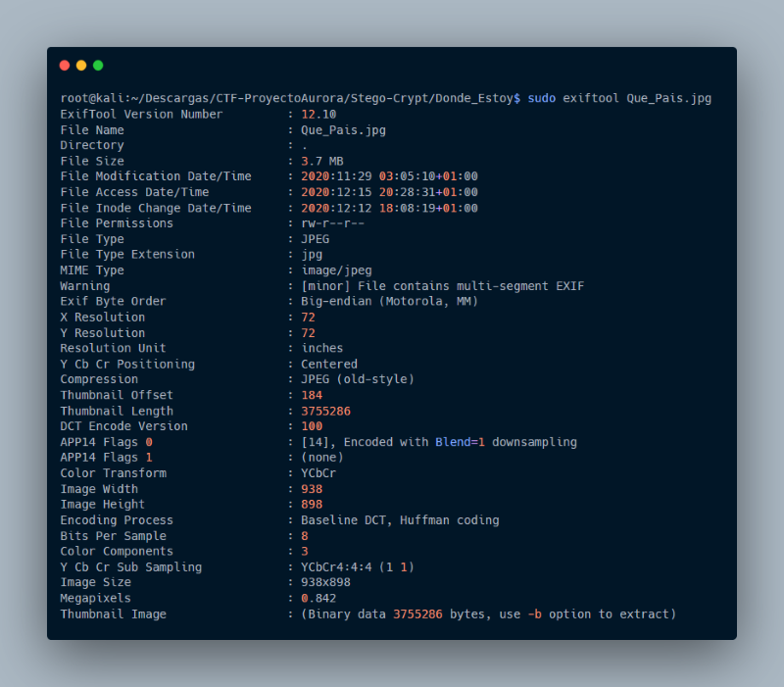
Task: Click the Image Size value '938x898'
Action: 325,582
